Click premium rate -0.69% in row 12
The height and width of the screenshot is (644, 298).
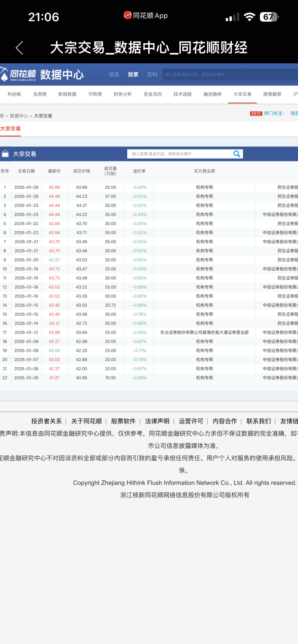139,287
